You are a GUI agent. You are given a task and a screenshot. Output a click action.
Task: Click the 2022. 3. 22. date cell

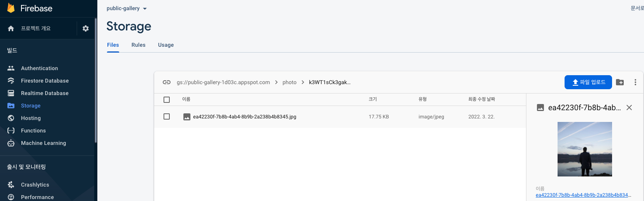[x=481, y=117]
